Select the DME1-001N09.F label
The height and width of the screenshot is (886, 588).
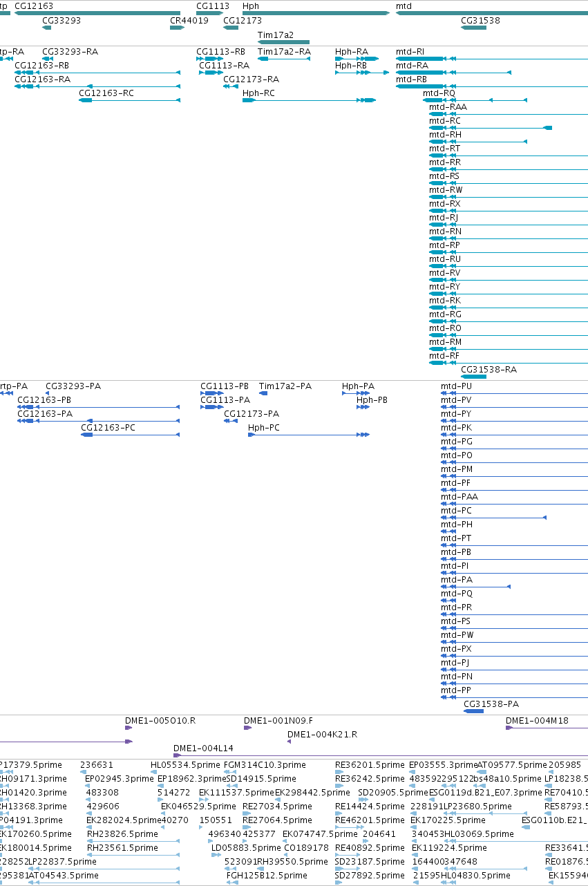[278, 721]
